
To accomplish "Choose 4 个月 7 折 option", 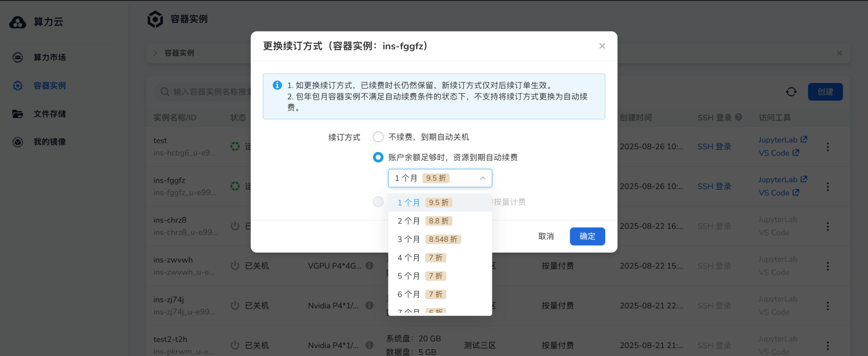I will click(440, 258).
